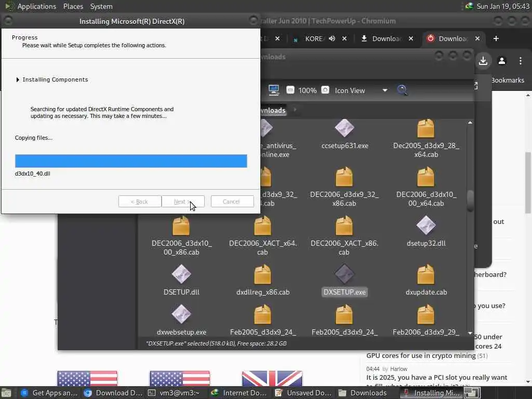Screen dimensions: 532x399
Task: Click the Back button in DirectX setup
Action: tap(140, 202)
